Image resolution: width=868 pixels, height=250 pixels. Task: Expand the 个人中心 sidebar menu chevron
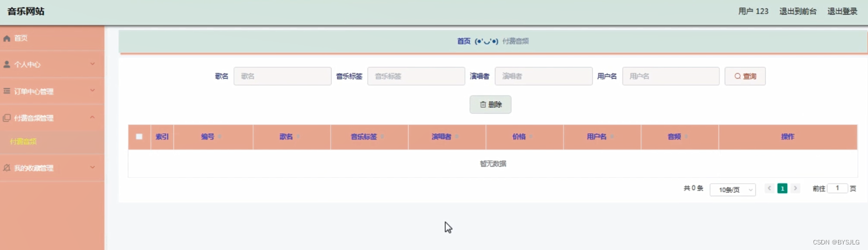93,64
